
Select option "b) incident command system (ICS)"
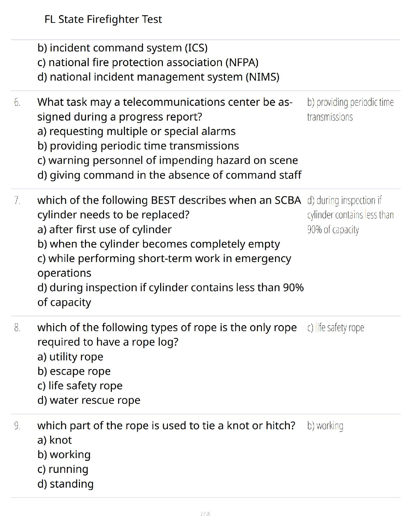123,48
